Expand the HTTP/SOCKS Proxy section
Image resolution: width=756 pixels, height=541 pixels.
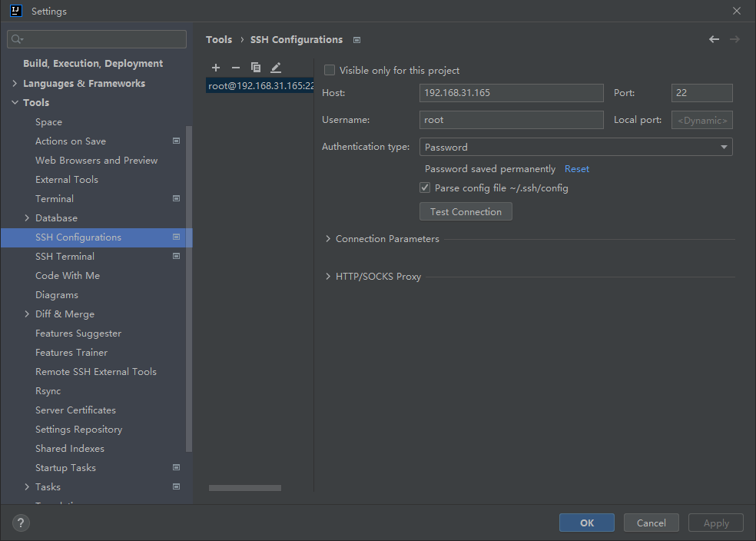(329, 277)
